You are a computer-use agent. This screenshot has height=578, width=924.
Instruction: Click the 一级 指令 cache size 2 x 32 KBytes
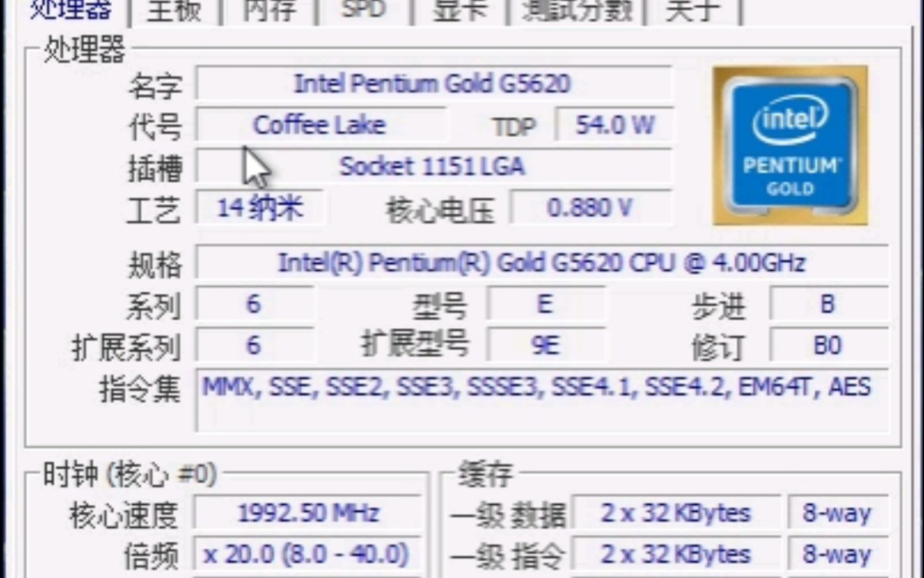(675, 554)
